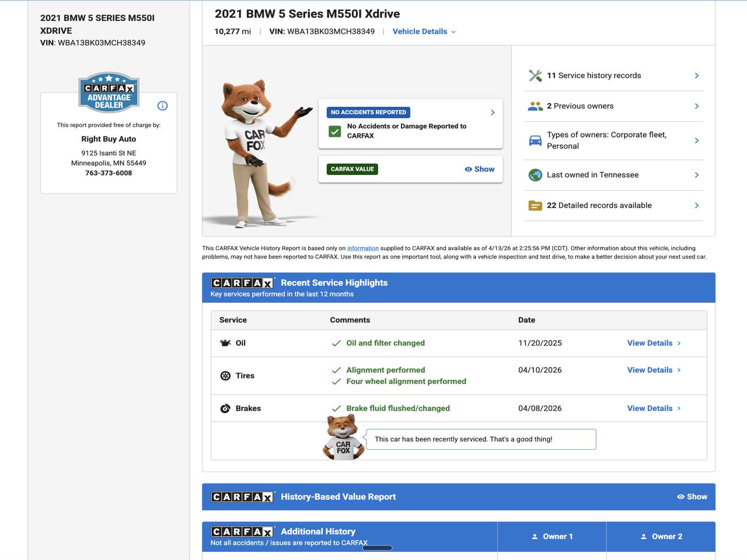Show the History-Based Value Report

click(x=692, y=497)
